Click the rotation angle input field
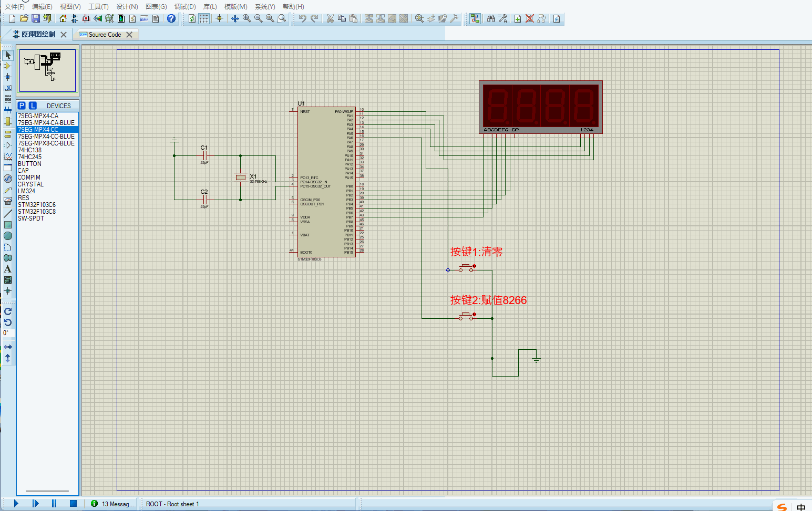 click(x=8, y=333)
